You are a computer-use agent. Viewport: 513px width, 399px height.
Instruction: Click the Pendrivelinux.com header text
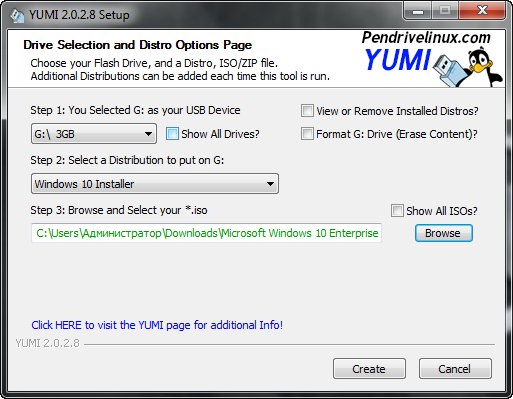pyautogui.click(x=426, y=38)
